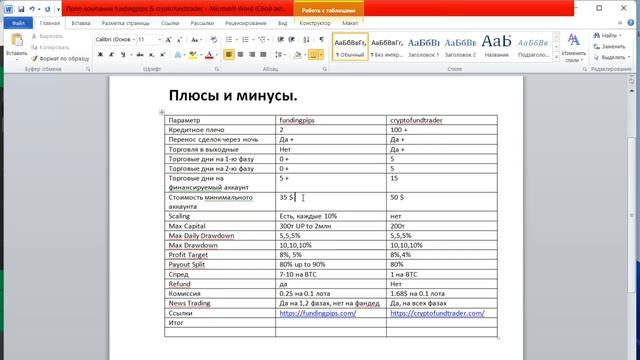
Task: Expand the styles gallery more arrow
Action: 556,58
